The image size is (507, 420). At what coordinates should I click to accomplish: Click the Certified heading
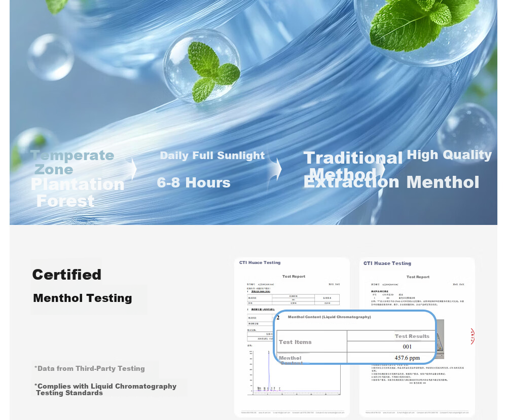coord(66,275)
